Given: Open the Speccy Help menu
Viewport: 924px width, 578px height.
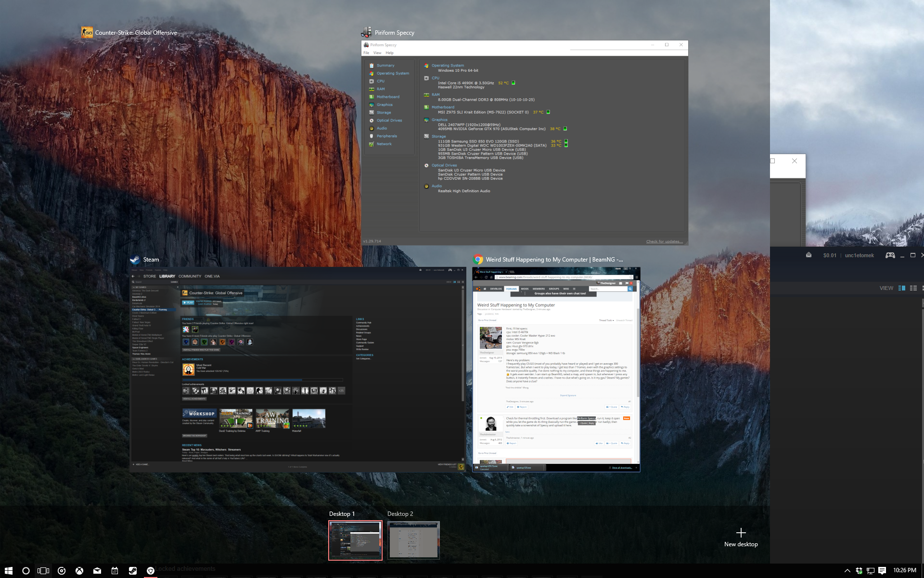Looking at the screenshot, I should (389, 53).
